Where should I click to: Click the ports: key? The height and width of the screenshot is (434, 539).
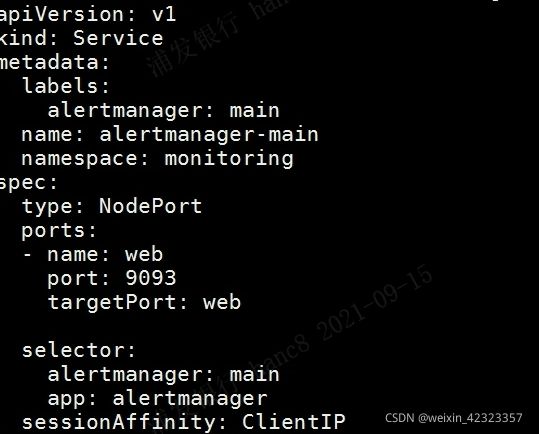59,231
